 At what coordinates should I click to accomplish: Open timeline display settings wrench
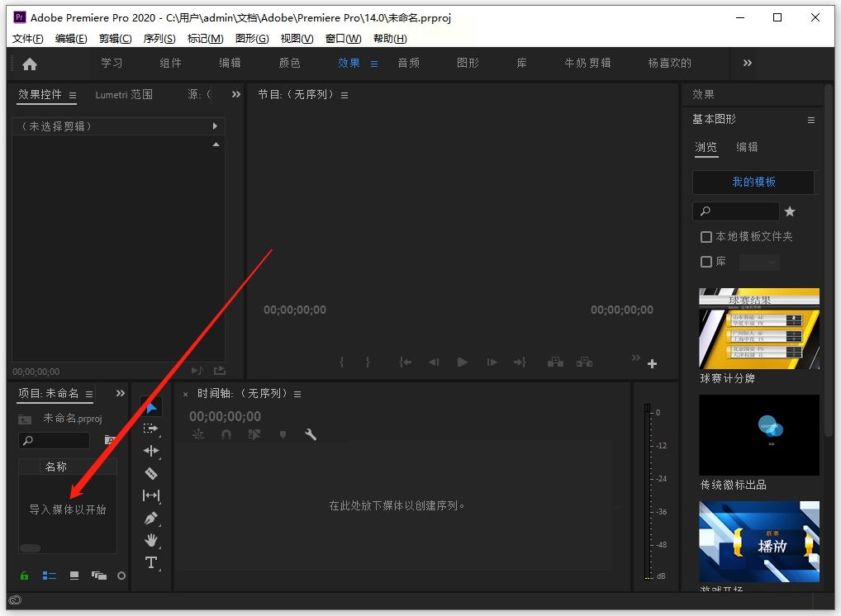point(311,434)
